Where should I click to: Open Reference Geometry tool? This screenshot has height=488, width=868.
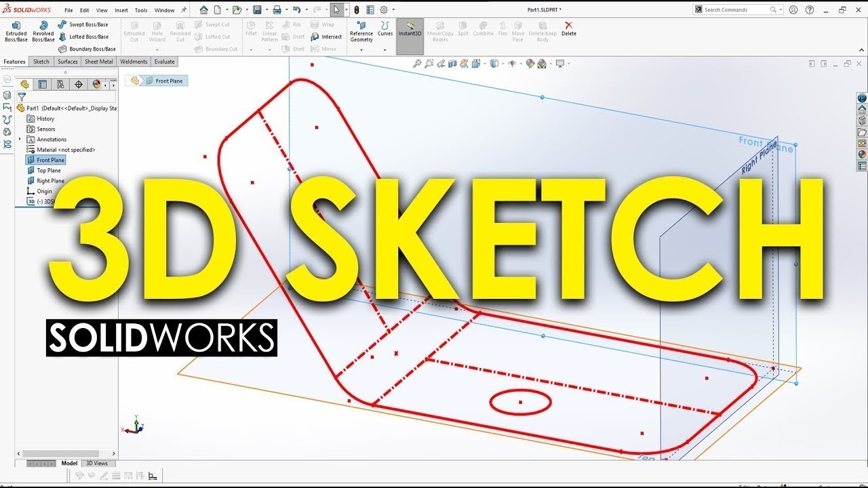(361, 32)
